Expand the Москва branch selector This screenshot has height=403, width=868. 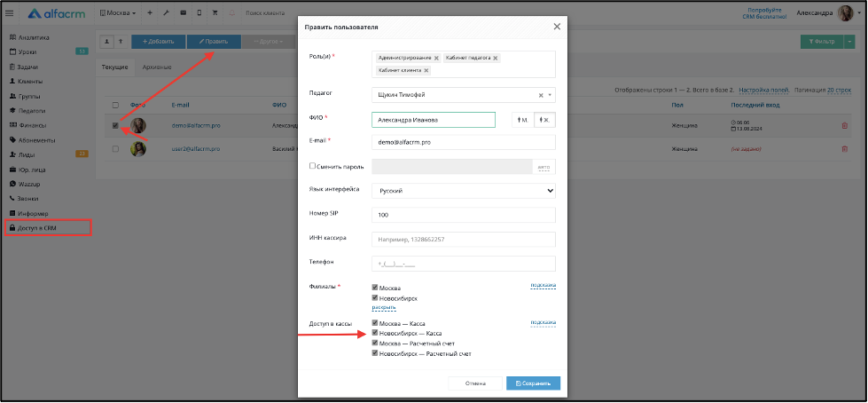click(x=118, y=12)
